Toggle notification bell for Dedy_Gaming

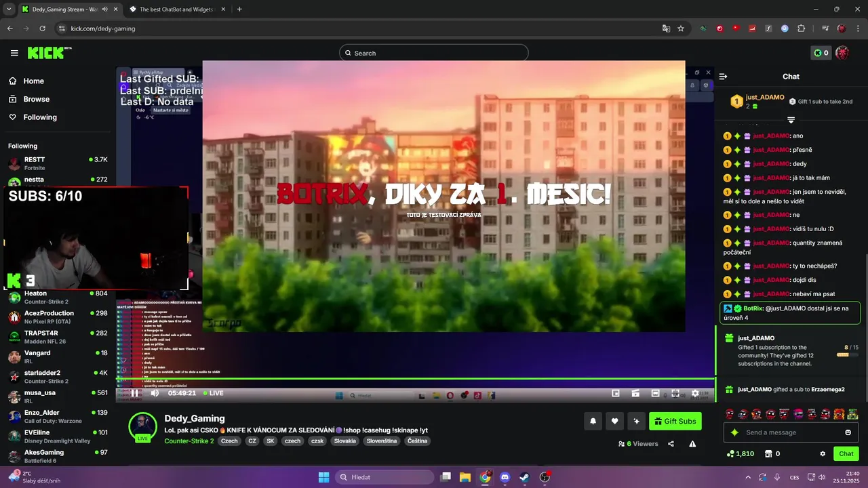point(593,421)
